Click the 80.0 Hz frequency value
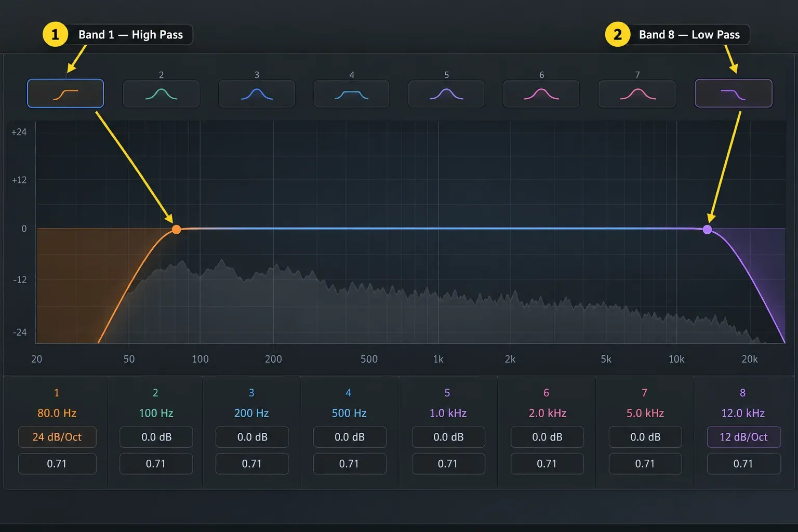This screenshot has height=532, width=798. click(x=57, y=413)
